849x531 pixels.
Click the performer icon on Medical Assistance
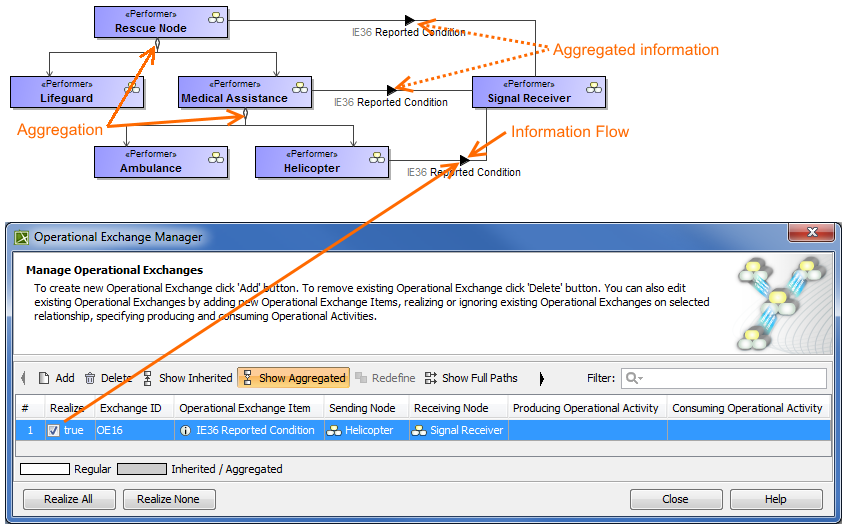299,88
